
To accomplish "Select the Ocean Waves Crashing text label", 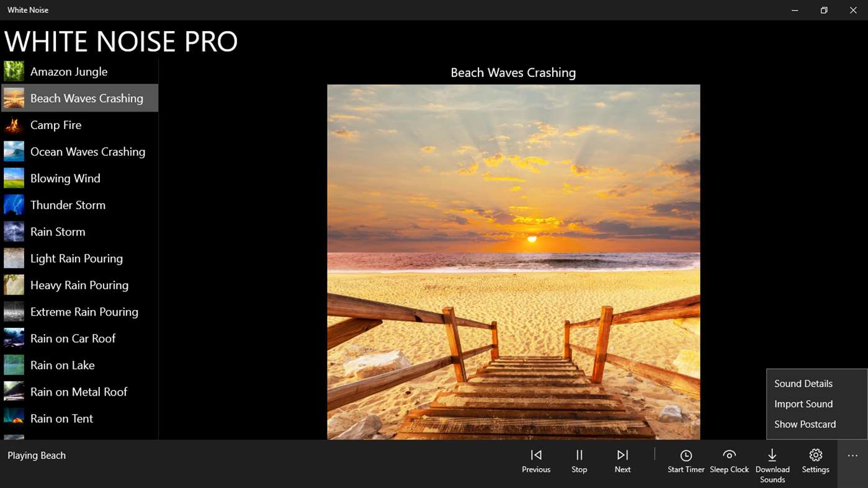I will 87,152.
